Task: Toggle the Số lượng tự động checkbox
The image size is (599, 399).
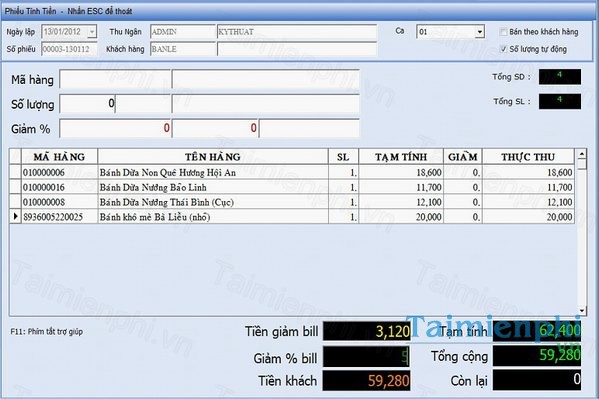Action: (503, 49)
